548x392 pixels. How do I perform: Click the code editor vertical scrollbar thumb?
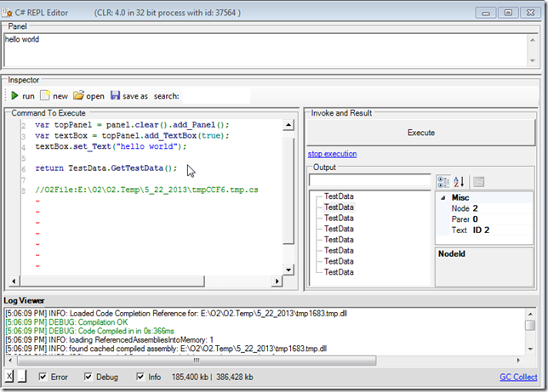[288, 191]
